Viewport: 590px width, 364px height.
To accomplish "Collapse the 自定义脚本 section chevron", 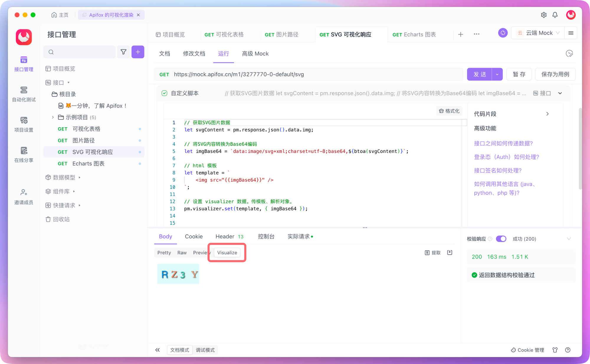I will coord(560,93).
